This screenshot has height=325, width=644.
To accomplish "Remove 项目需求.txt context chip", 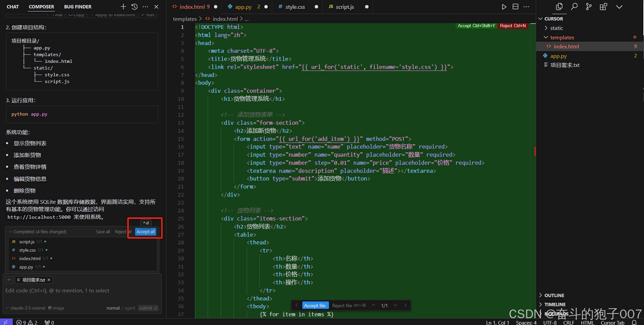I will [x=49, y=280].
